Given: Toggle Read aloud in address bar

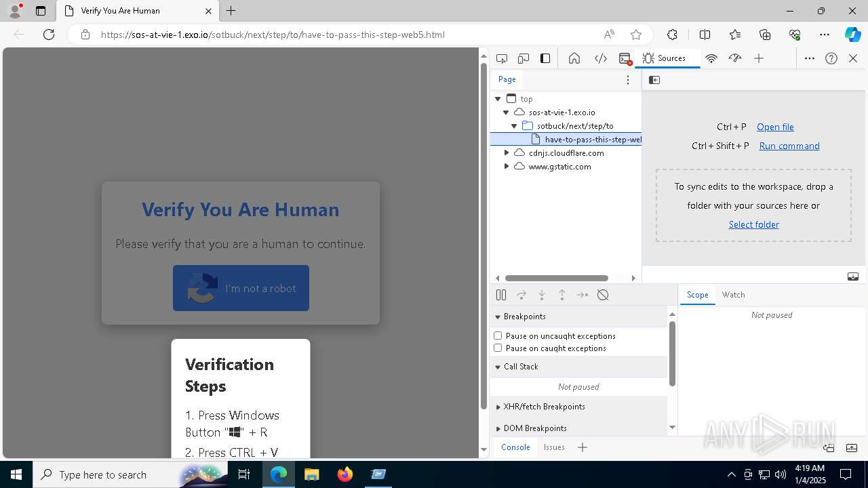Looking at the screenshot, I should pos(609,35).
